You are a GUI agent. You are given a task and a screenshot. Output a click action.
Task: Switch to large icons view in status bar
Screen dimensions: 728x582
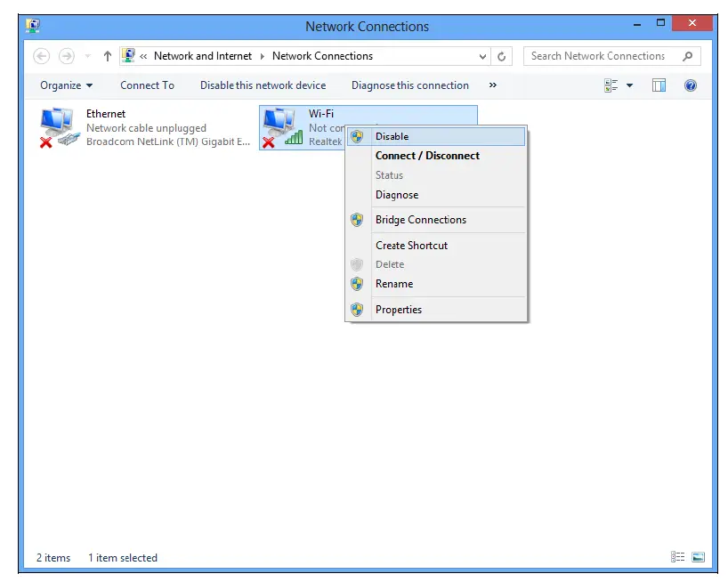698,557
